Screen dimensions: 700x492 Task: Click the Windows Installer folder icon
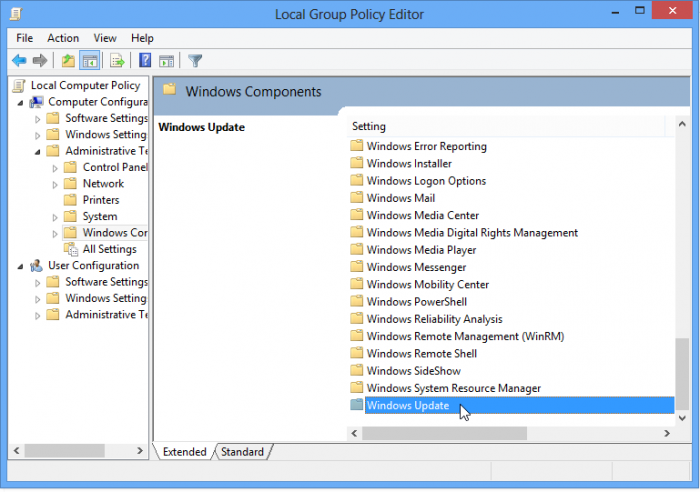click(356, 163)
